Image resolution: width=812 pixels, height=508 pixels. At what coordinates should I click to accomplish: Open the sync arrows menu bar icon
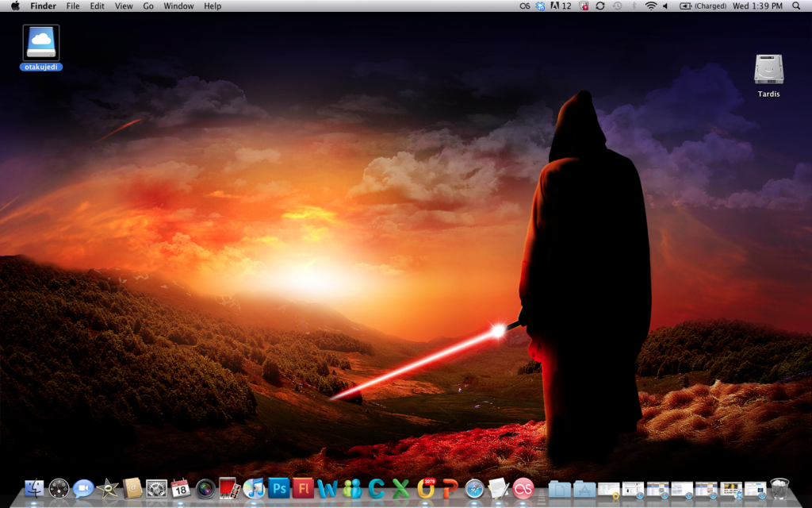[x=600, y=6]
